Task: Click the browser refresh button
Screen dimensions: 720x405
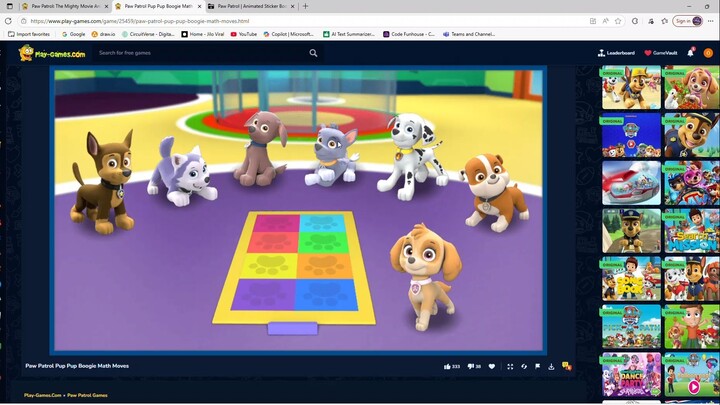Action: 8,21
